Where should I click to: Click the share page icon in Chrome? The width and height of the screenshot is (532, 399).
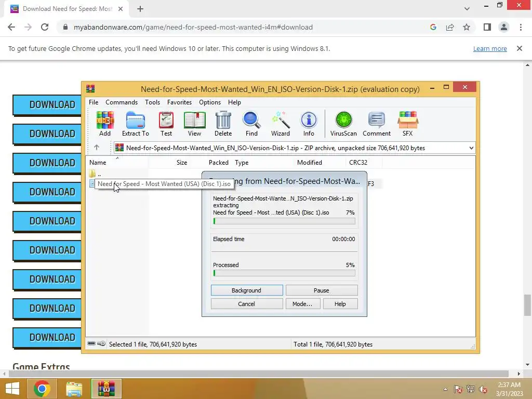coord(450,27)
